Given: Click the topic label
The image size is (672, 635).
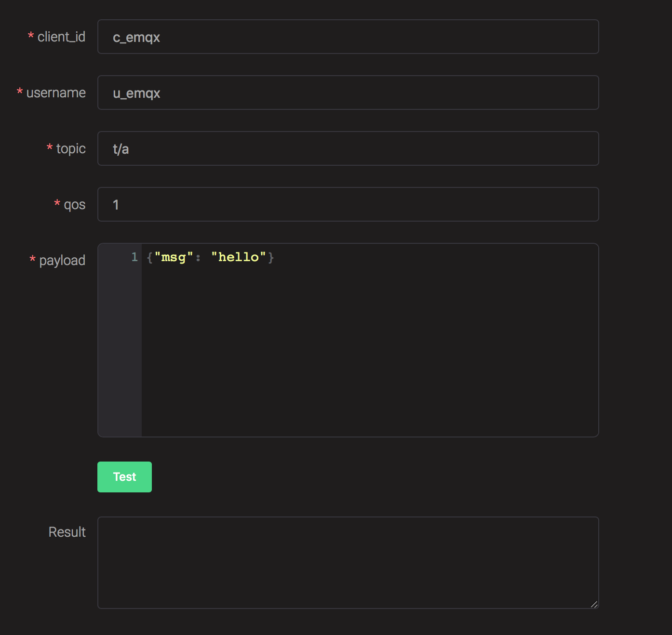Looking at the screenshot, I should [x=71, y=149].
